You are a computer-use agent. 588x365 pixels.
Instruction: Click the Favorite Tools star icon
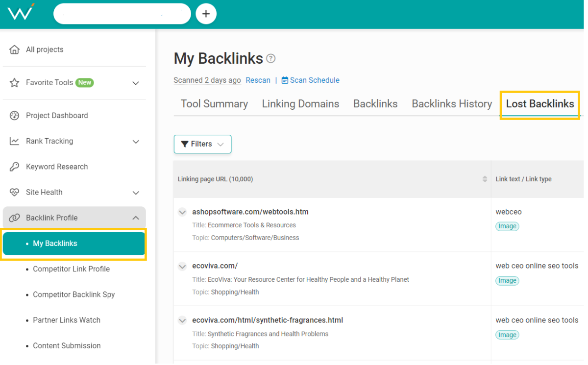(15, 83)
